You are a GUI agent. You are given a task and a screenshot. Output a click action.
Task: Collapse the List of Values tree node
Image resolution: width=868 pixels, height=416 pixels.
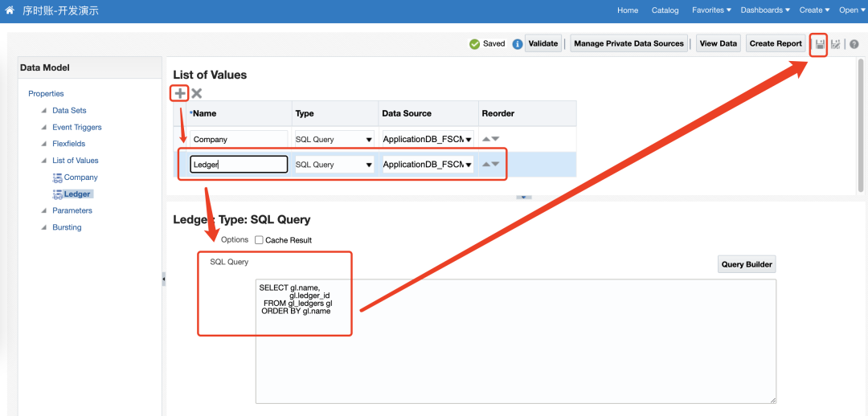tap(43, 161)
